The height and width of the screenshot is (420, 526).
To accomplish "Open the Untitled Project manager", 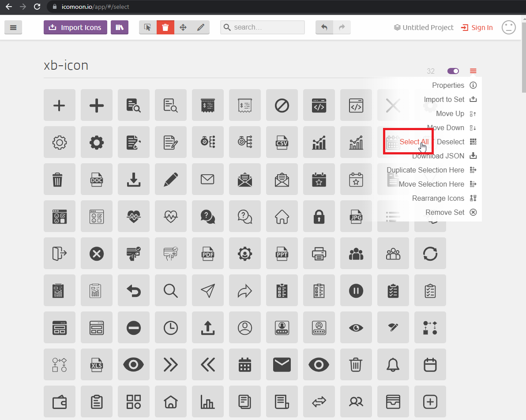I will coord(423,27).
